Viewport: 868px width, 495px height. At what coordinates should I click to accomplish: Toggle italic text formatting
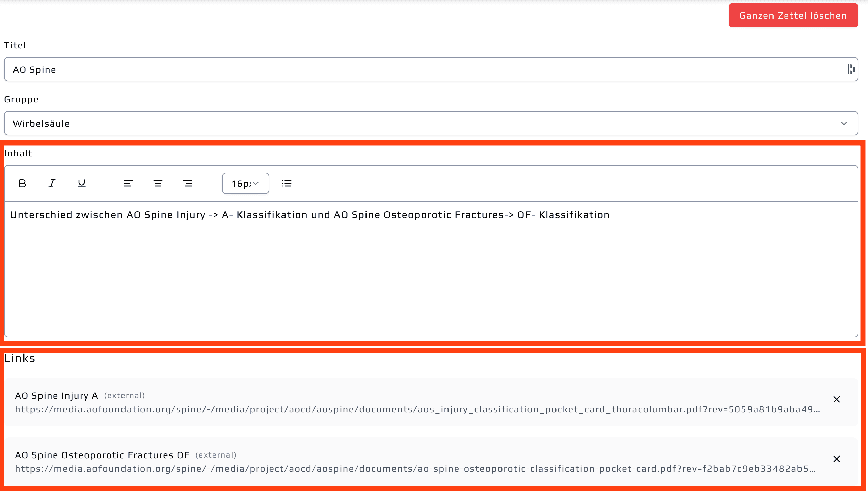(x=52, y=184)
